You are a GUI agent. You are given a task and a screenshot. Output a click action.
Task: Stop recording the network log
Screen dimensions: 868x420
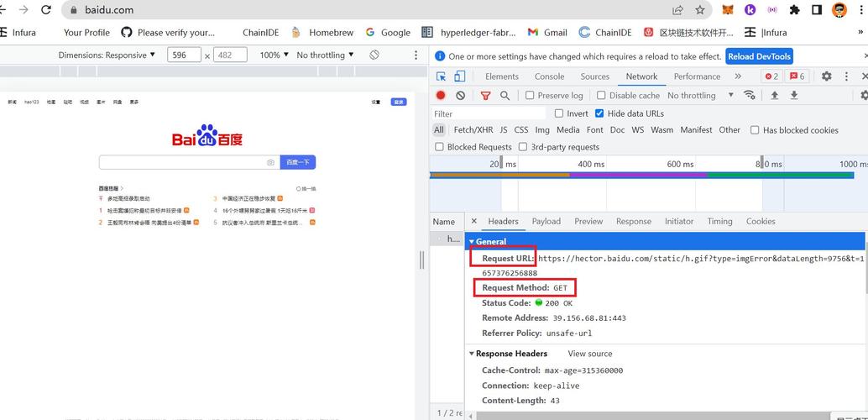tap(441, 95)
